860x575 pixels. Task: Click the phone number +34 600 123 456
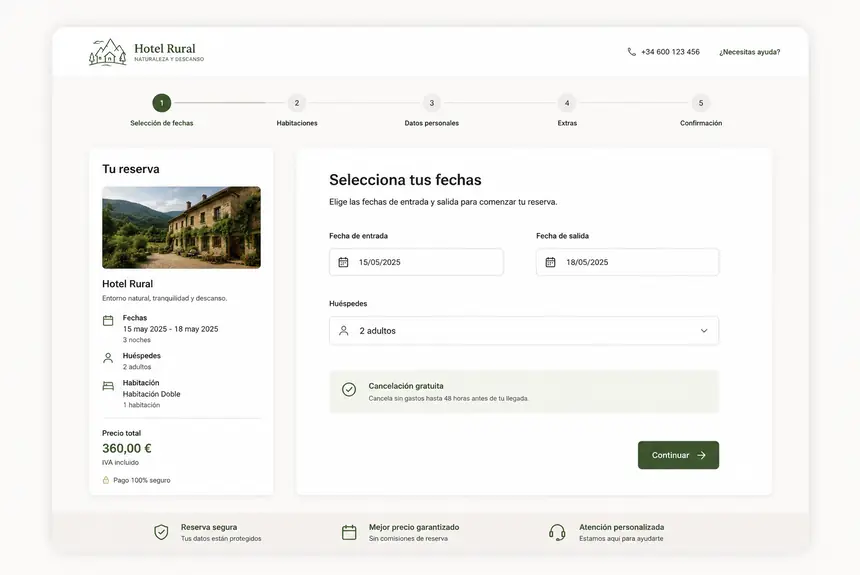[x=670, y=52]
